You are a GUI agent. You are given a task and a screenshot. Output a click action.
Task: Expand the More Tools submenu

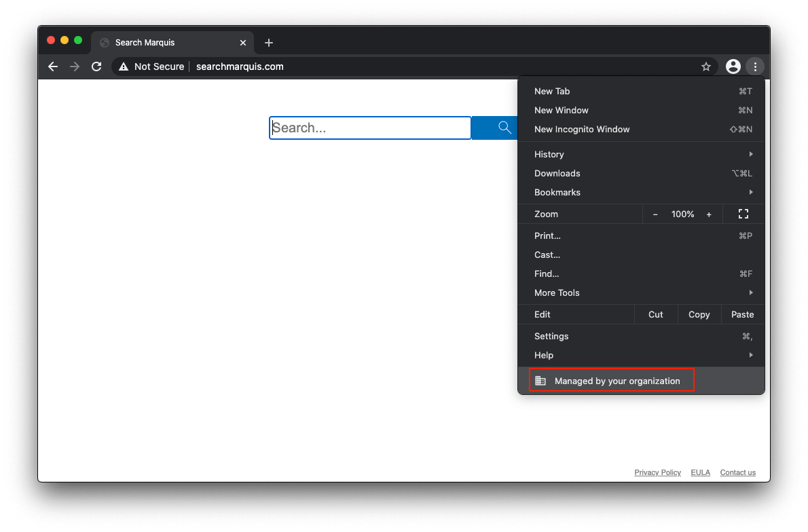pyautogui.click(x=641, y=293)
